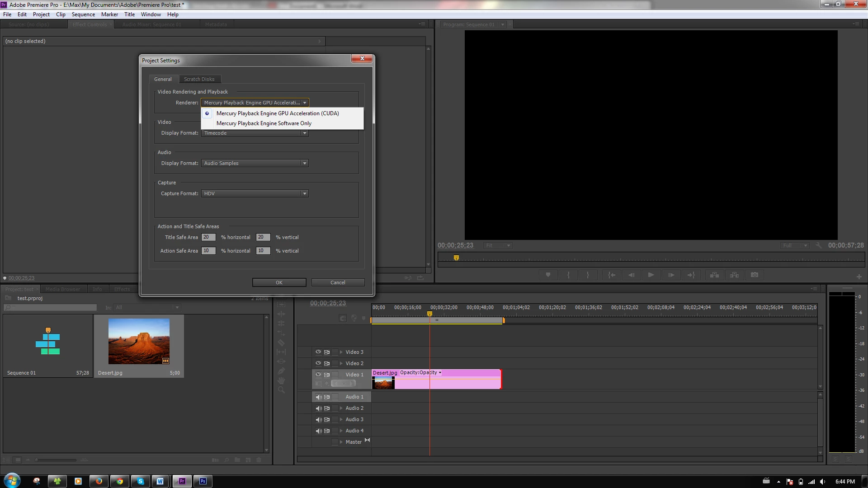
Task: Click OK in Project Settings
Action: click(279, 282)
